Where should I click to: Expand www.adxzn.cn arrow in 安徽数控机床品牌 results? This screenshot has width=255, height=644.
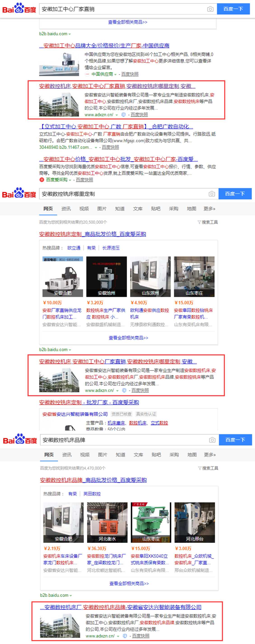click(118, 636)
